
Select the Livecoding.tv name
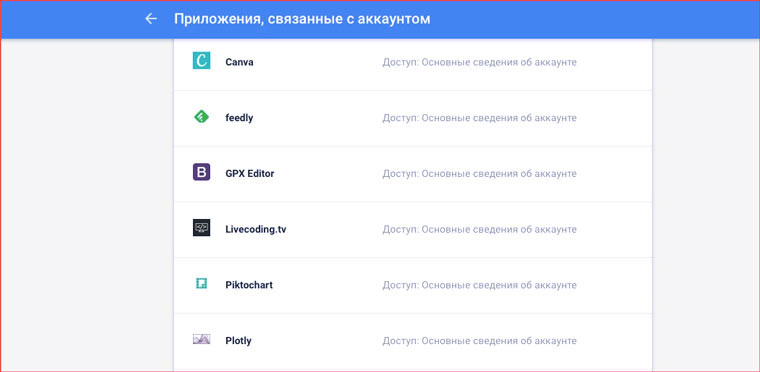[255, 229]
